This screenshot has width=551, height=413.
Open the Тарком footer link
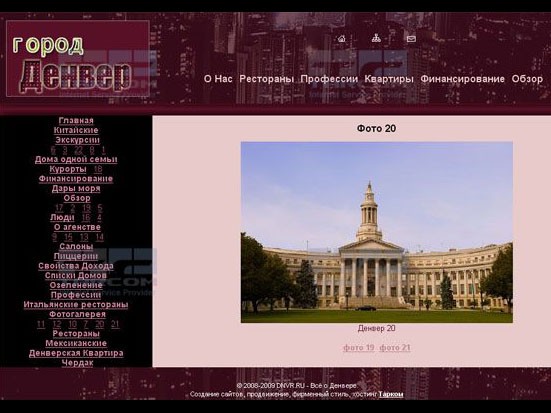391,394
